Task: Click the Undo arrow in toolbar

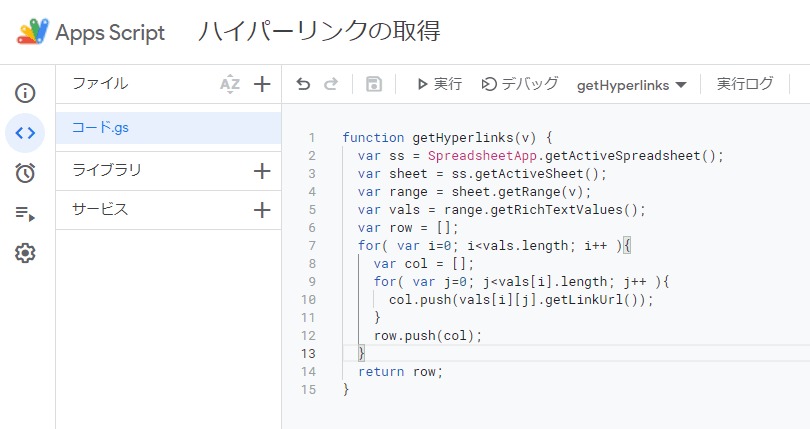Action: [304, 85]
